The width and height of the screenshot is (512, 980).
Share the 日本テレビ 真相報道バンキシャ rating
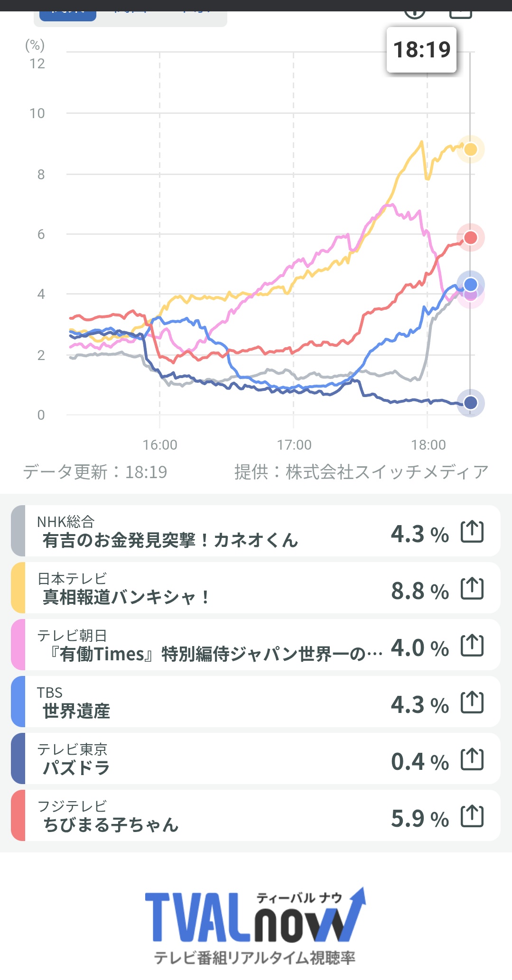(x=472, y=588)
